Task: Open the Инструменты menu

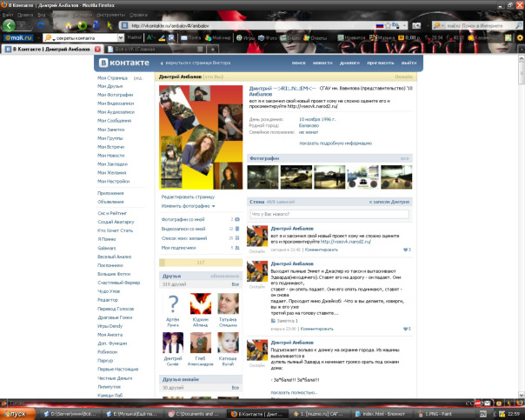Action: coord(111,15)
